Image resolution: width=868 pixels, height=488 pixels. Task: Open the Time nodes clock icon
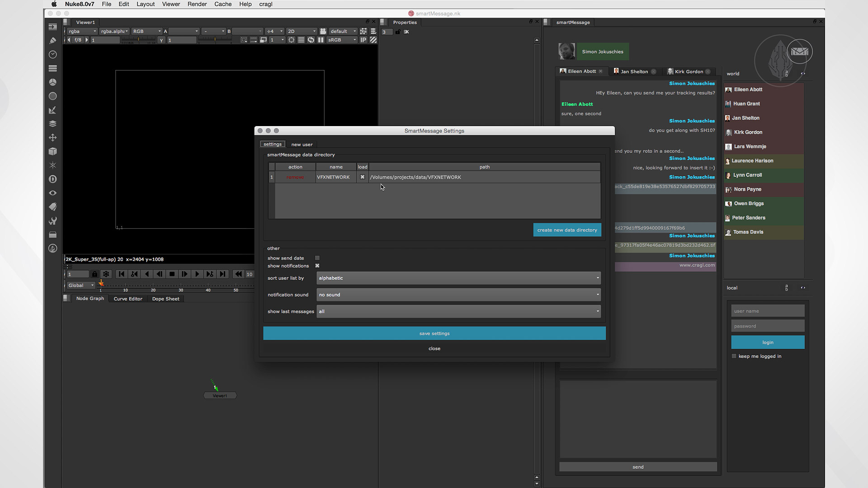tap(52, 55)
